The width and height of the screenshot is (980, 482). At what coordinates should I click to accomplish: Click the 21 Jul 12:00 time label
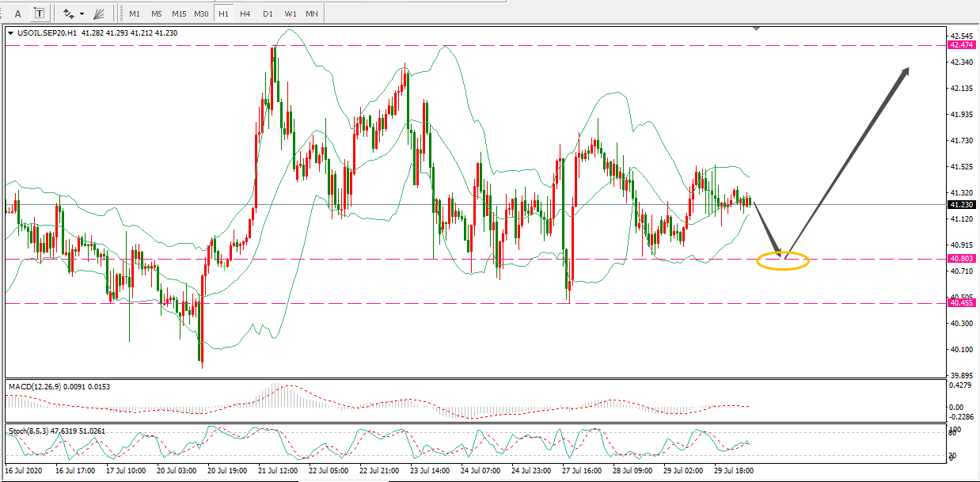click(276, 470)
